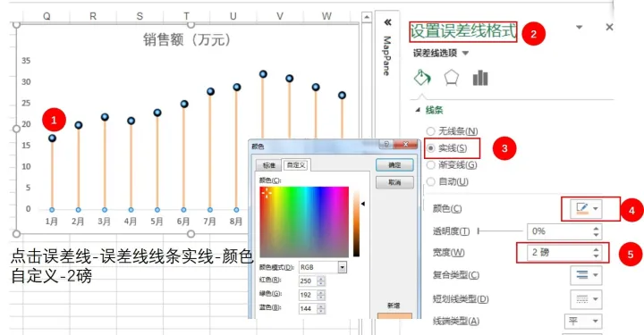Close the 颜色 dialog
Viewport: 644px width, 335px height.
(x=405, y=144)
